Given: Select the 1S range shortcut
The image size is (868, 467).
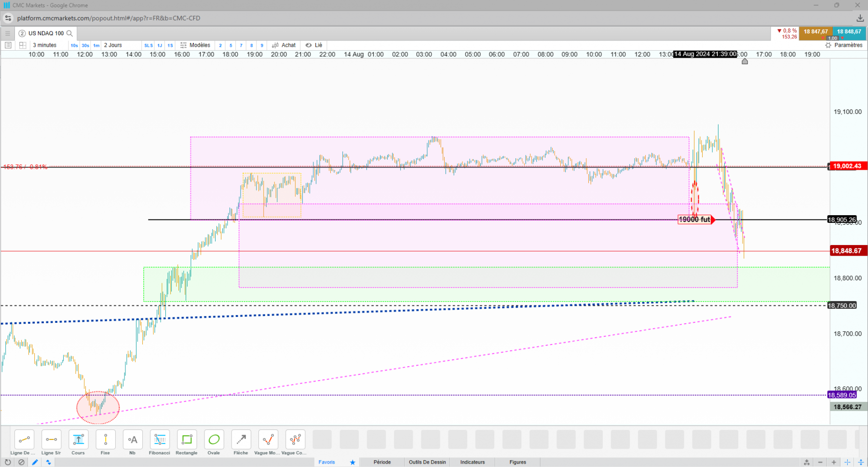Looking at the screenshot, I should tap(170, 45).
